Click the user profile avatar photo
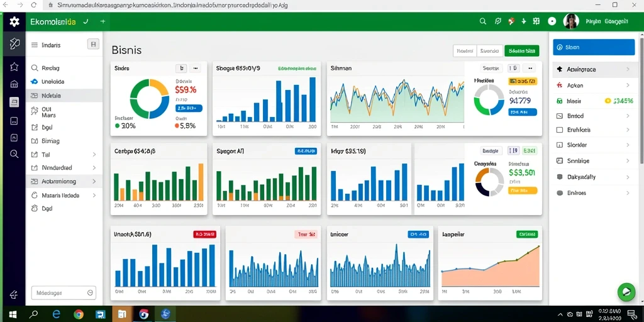644x322 pixels. [571, 21]
